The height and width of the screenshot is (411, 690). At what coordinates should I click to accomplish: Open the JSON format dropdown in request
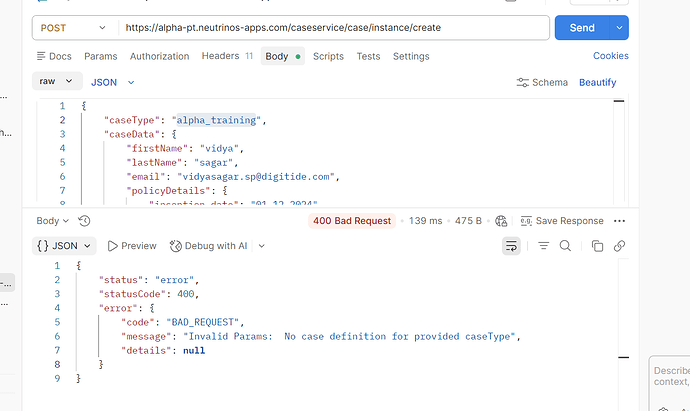pyautogui.click(x=113, y=82)
